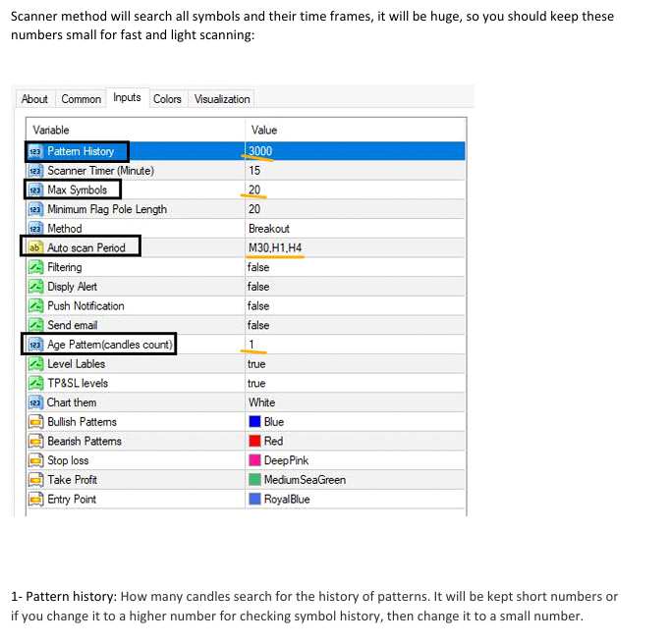
Task: Click the Auto scan Period string icon
Action: coord(35,247)
